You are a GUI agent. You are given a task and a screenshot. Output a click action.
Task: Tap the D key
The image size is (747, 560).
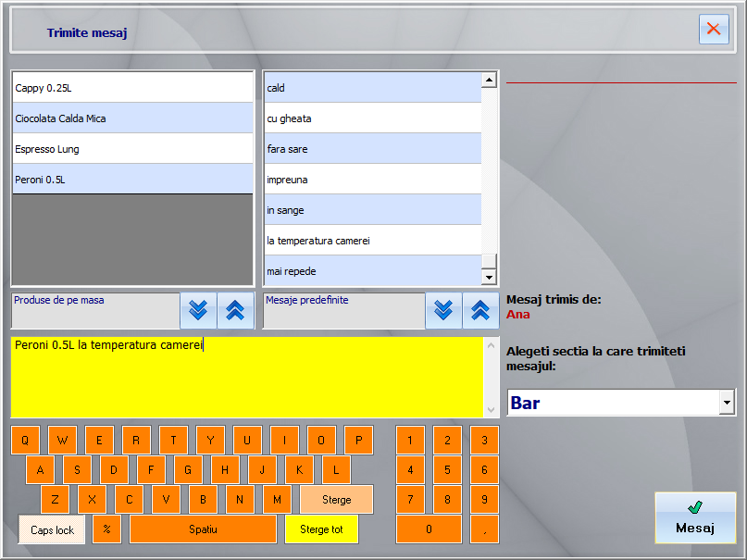tap(114, 470)
